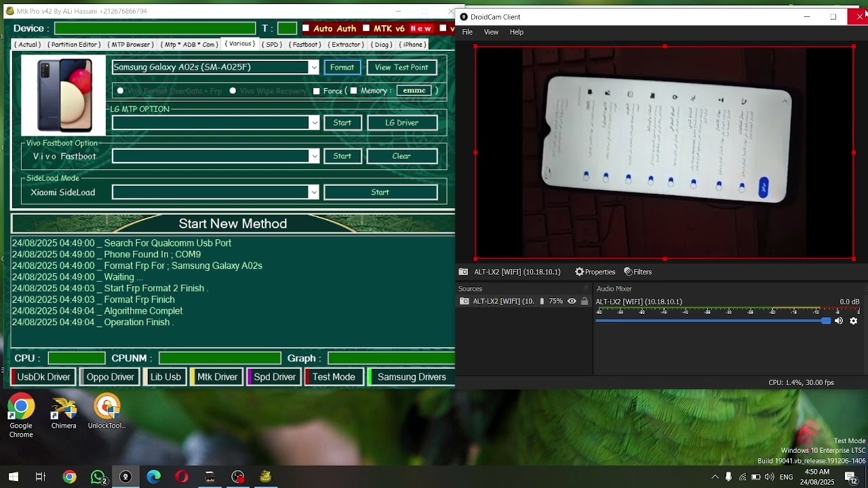Open Google Chrome desktop icon
868x488 pixels.
click(21, 415)
